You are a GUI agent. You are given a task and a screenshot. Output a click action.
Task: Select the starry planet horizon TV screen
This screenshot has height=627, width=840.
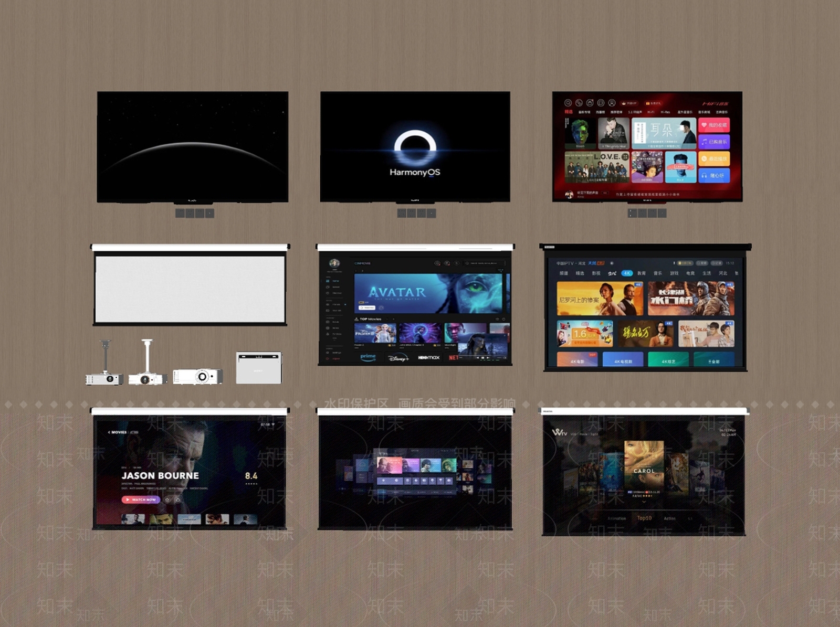click(x=193, y=147)
